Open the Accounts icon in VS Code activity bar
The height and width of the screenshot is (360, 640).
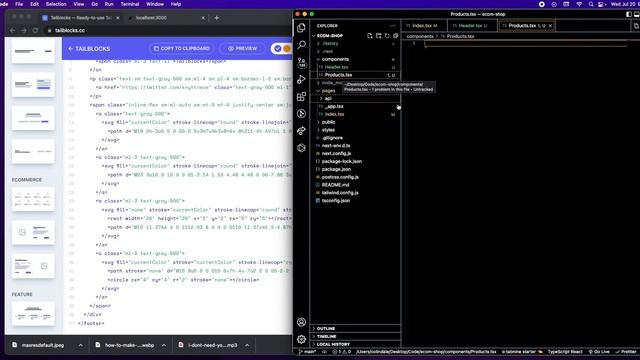(x=301, y=322)
